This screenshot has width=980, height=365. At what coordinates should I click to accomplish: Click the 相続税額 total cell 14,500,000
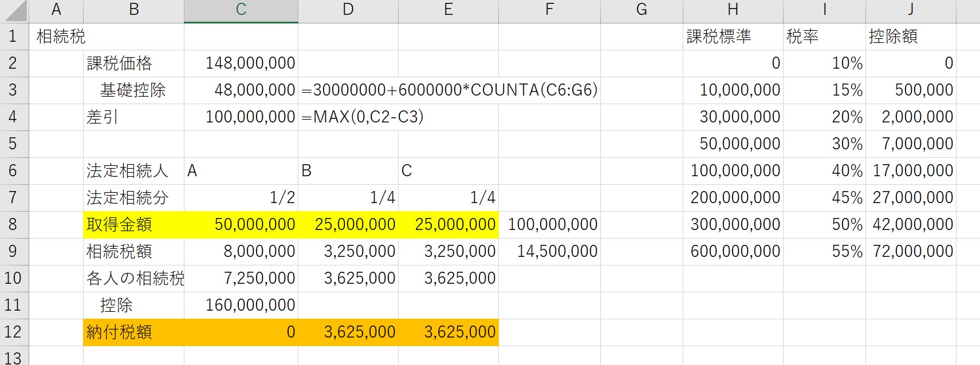pyautogui.click(x=549, y=251)
